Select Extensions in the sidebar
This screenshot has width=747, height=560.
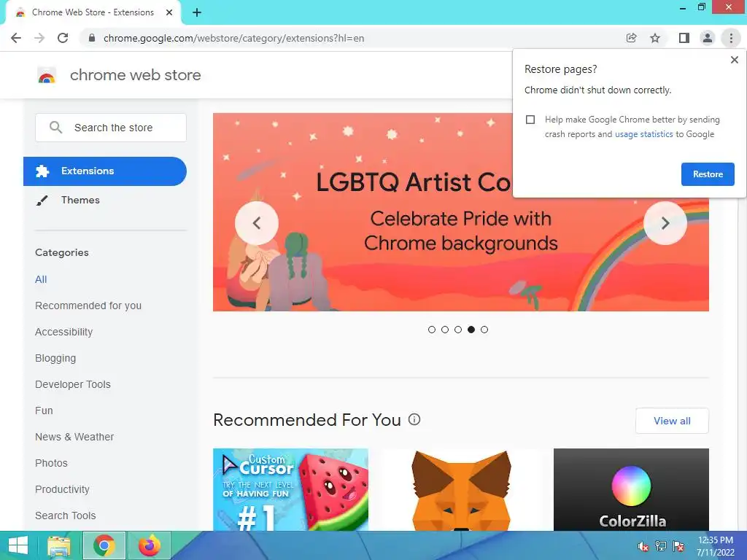[x=105, y=171]
